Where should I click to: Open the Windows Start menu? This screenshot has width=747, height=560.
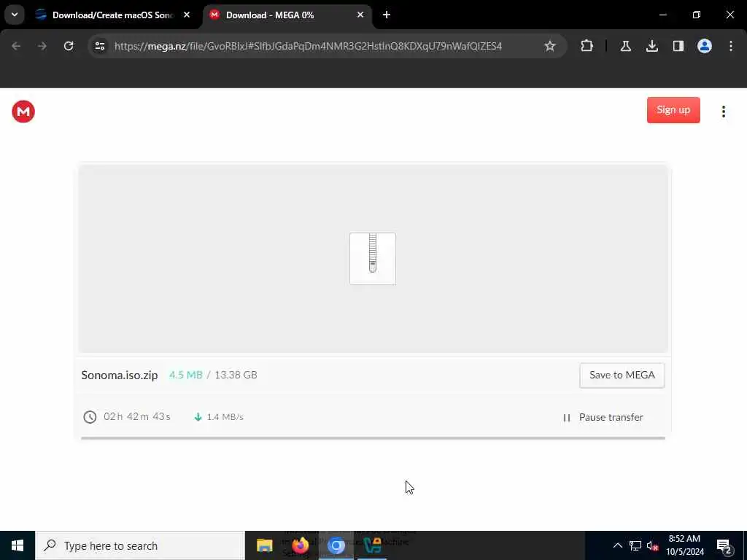coord(18,545)
